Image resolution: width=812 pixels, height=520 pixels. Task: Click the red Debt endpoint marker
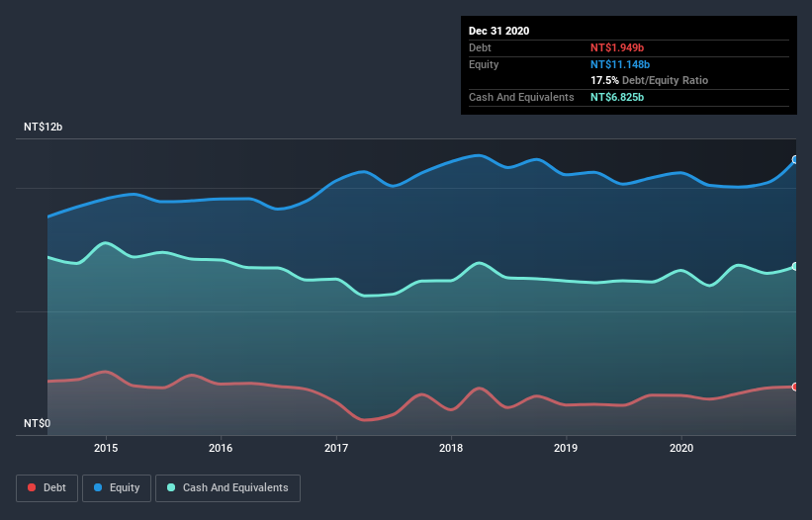click(x=795, y=387)
